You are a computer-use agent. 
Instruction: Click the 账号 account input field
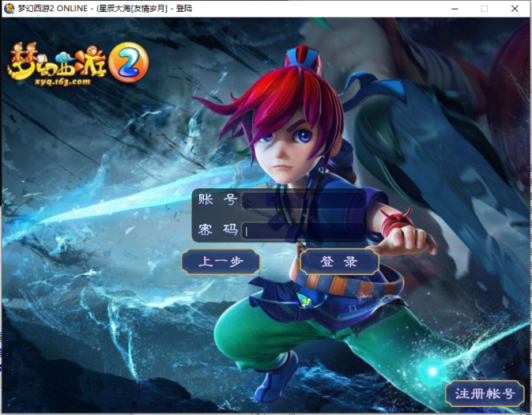(x=304, y=200)
